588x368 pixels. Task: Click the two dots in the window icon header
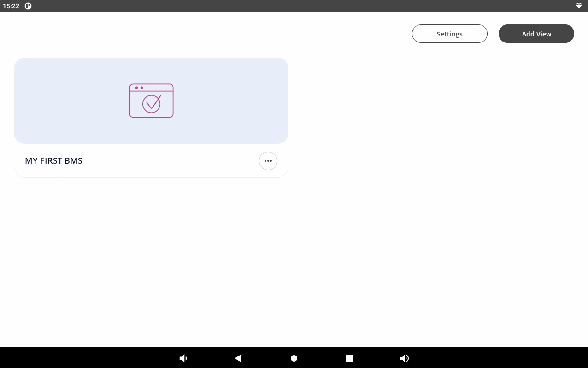[139, 88]
